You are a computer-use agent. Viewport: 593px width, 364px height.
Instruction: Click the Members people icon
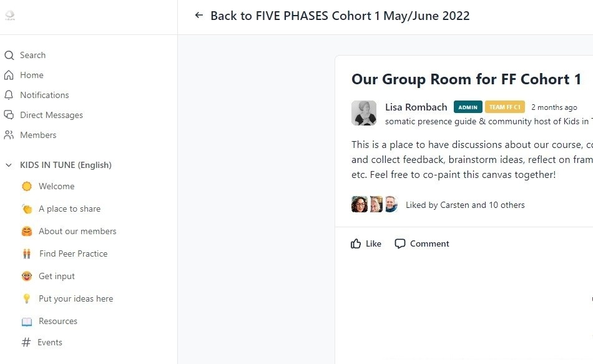(9, 135)
